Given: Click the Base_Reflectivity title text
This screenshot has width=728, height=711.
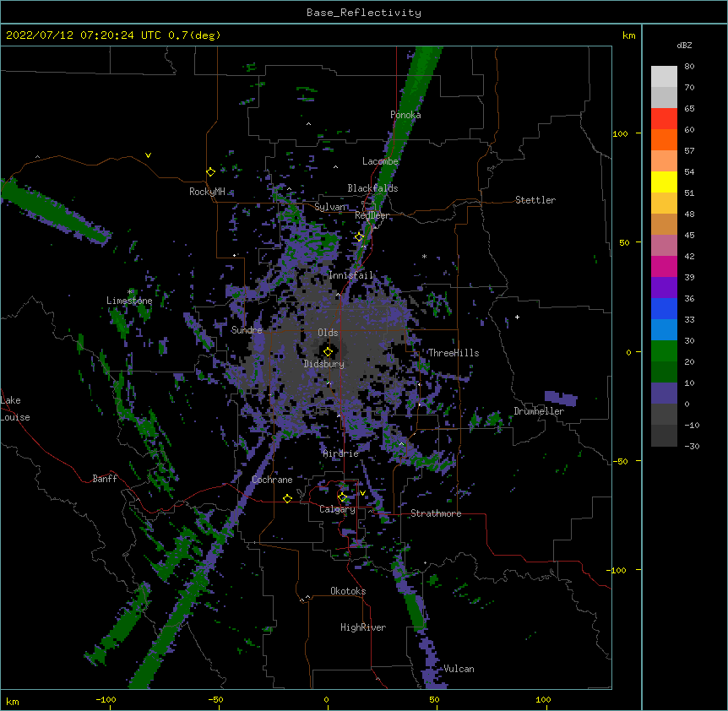Looking at the screenshot, I should [x=363, y=13].
